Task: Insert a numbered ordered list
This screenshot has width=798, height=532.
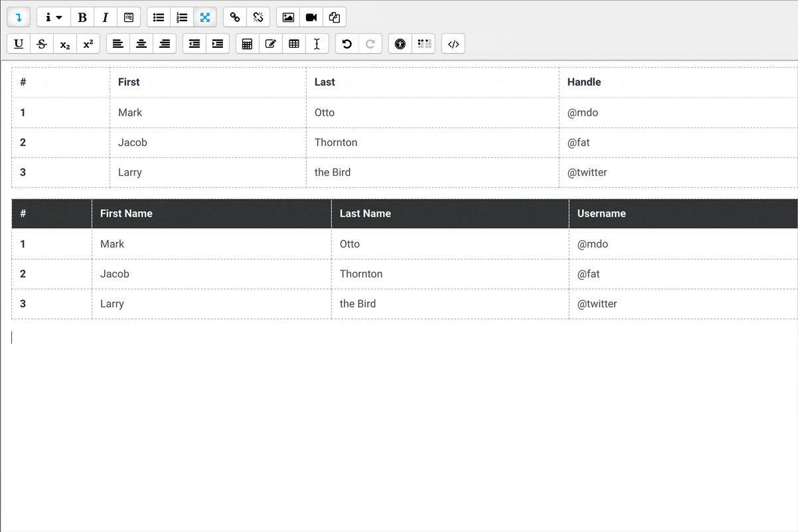Action: click(x=182, y=17)
